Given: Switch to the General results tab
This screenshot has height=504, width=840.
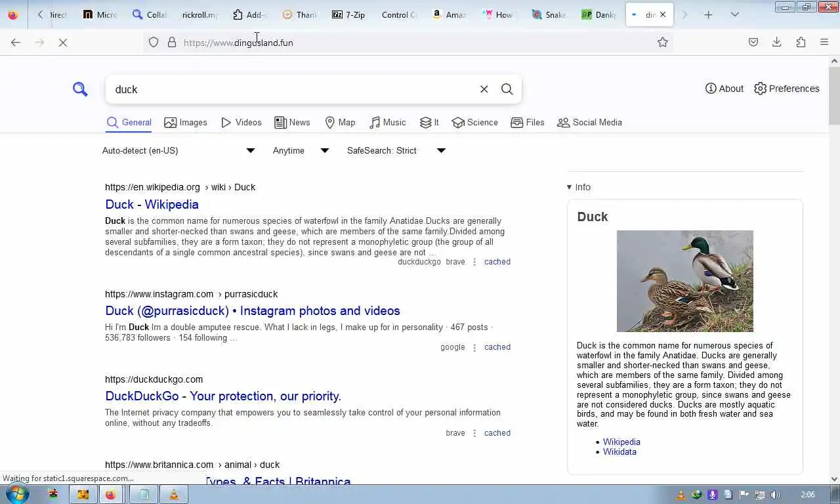Looking at the screenshot, I should 129,123.
